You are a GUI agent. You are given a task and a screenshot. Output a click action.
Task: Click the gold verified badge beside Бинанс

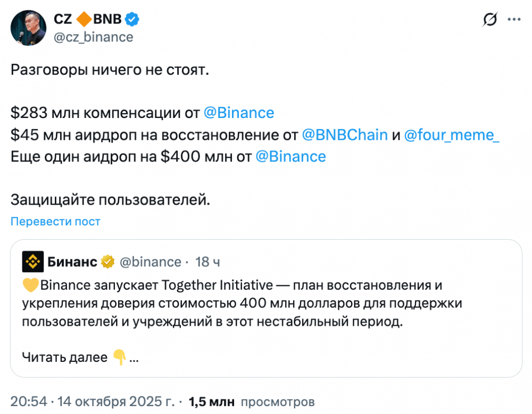click(x=108, y=262)
